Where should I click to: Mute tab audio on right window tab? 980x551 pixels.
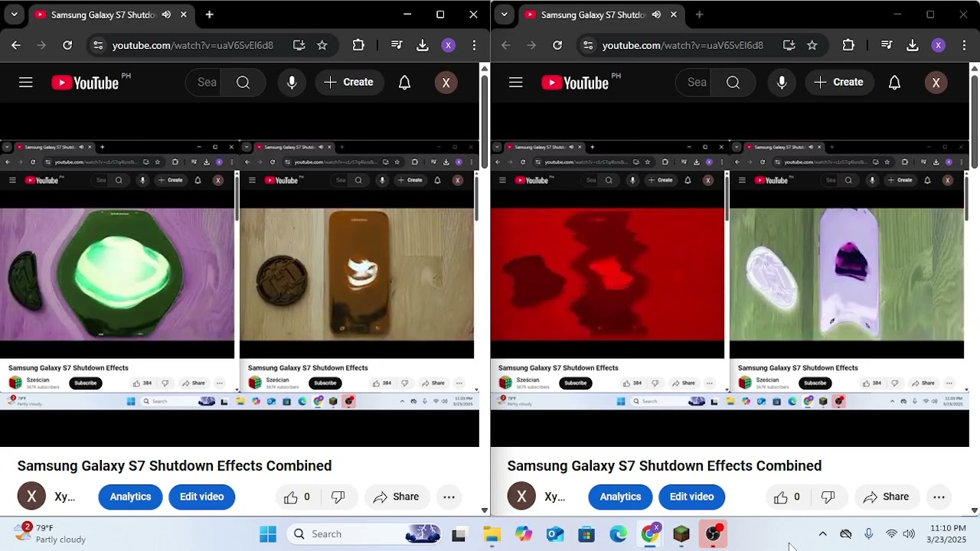click(656, 15)
